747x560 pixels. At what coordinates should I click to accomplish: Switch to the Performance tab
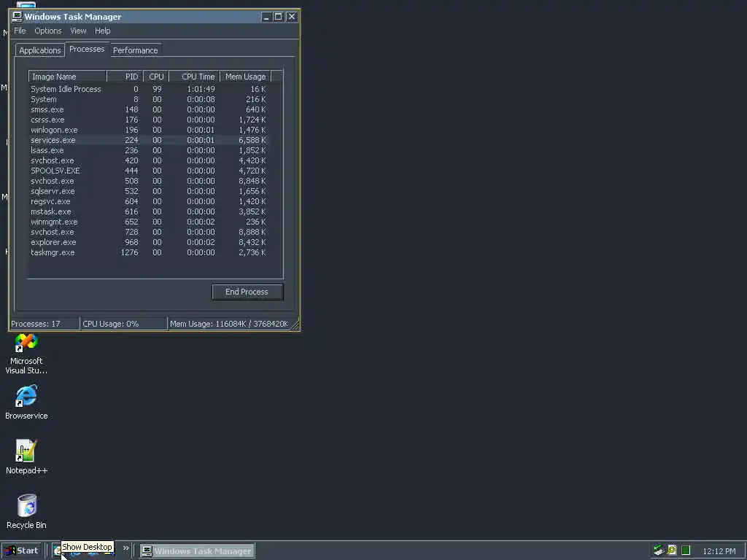[135, 50]
